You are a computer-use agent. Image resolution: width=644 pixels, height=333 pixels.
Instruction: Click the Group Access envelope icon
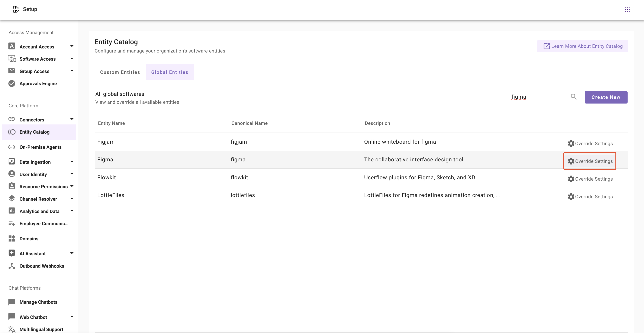pyautogui.click(x=12, y=71)
